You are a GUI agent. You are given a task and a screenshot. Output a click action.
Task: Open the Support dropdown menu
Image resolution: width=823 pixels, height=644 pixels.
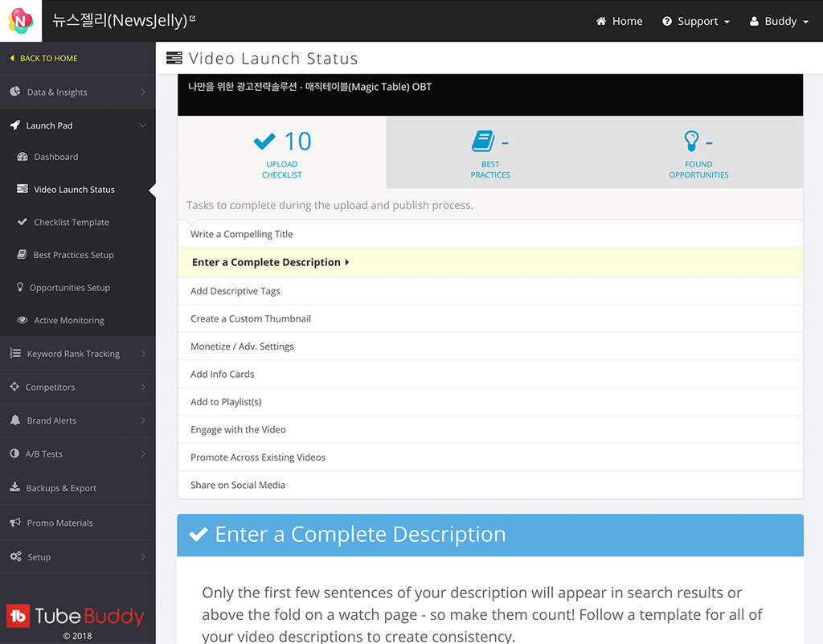pyautogui.click(x=697, y=21)
